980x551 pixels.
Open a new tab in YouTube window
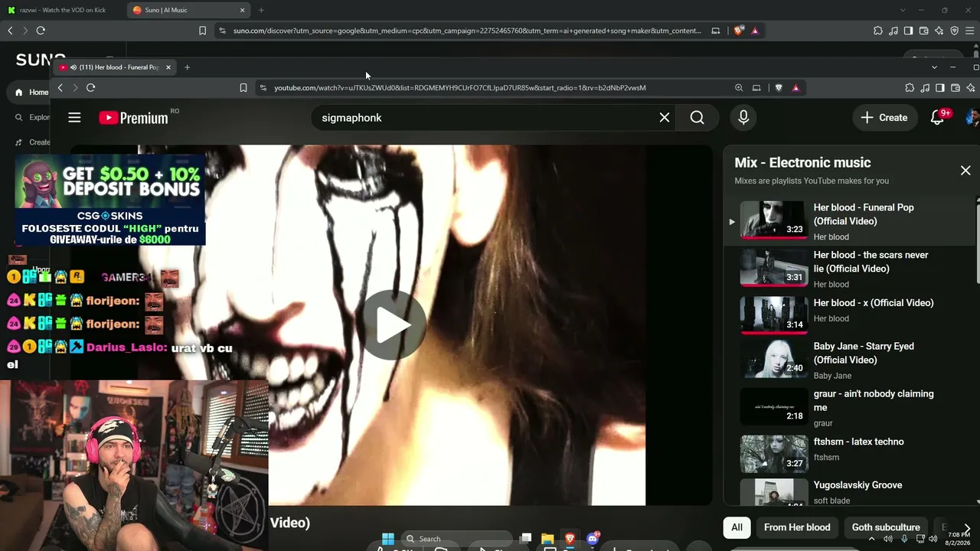pos(187,67)
